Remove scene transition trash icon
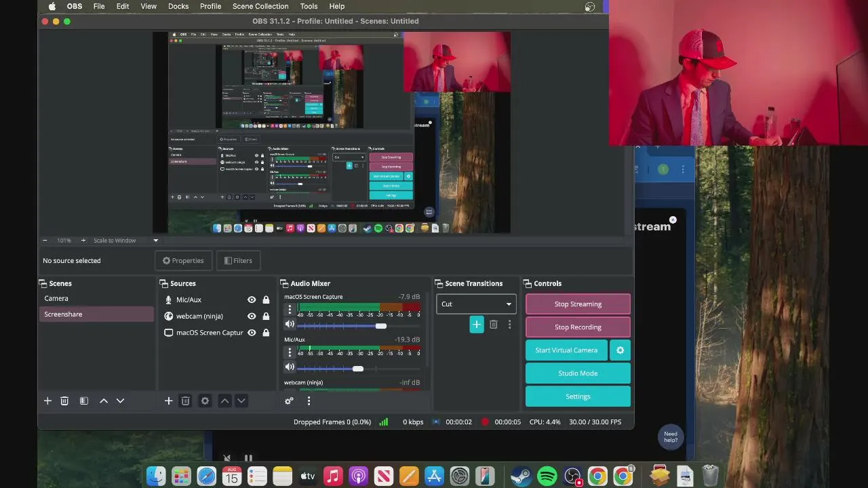 [x=494, y=325]
